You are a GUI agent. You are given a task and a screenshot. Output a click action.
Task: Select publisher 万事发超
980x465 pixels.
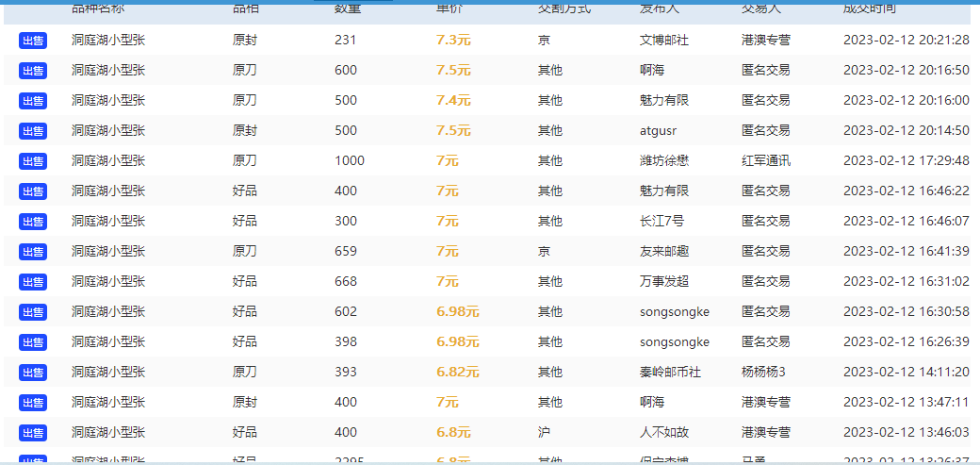point(664,281)
